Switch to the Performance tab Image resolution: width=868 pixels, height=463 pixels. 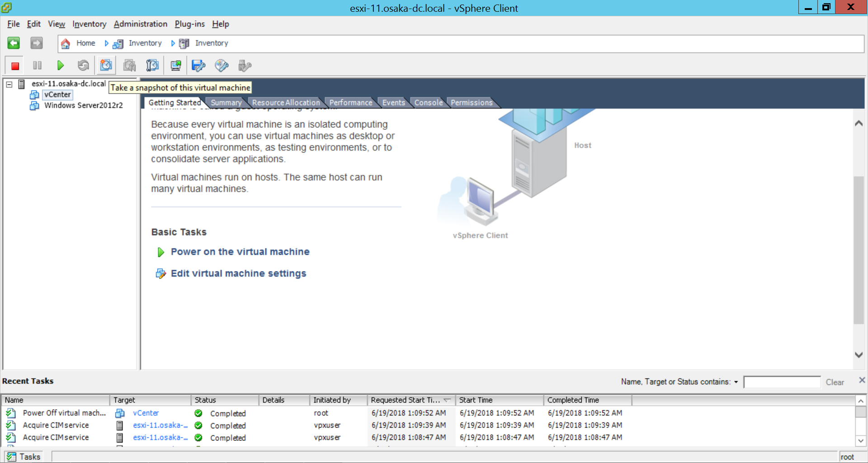tap(351, 103)
